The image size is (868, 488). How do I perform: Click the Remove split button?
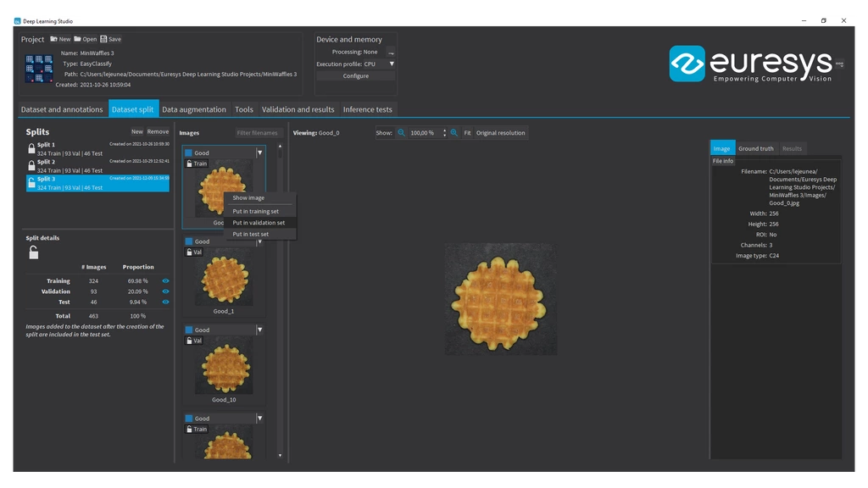[x=158, y=132]
